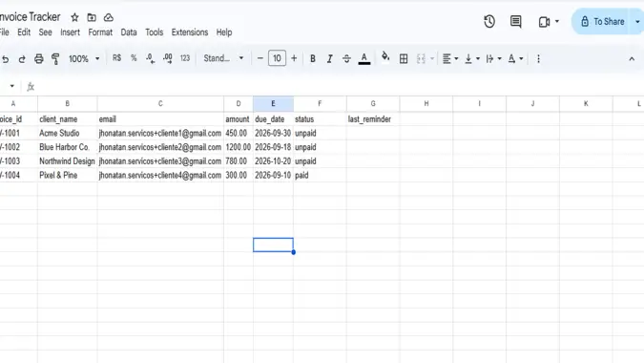Open the 123 number formats menu

pos(185,58)
